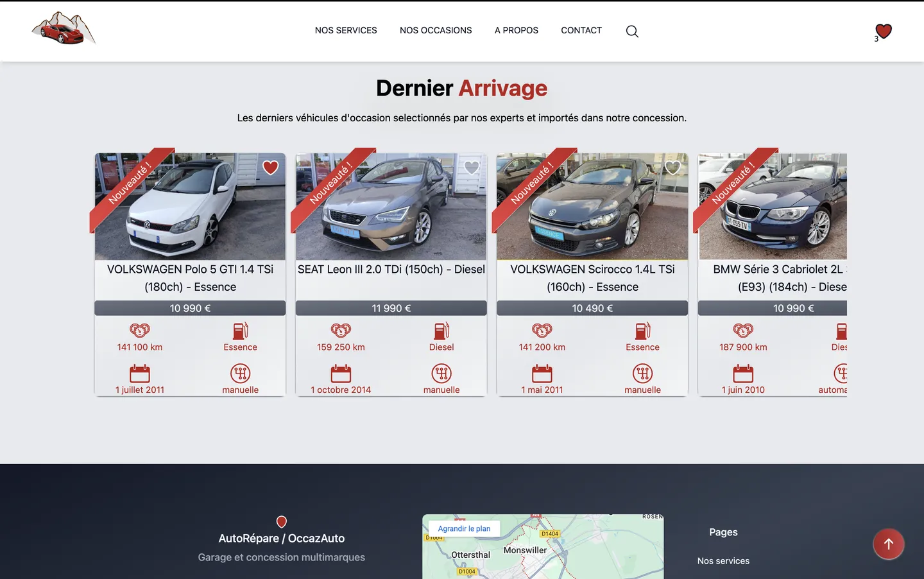
Task: Click the red map pin above AutoRépare
Action: point(281,522)
